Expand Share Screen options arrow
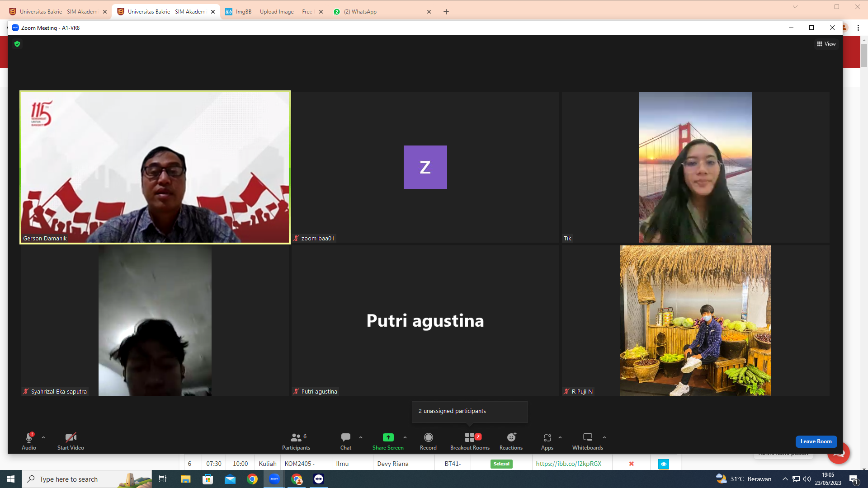 coord(405,437)
